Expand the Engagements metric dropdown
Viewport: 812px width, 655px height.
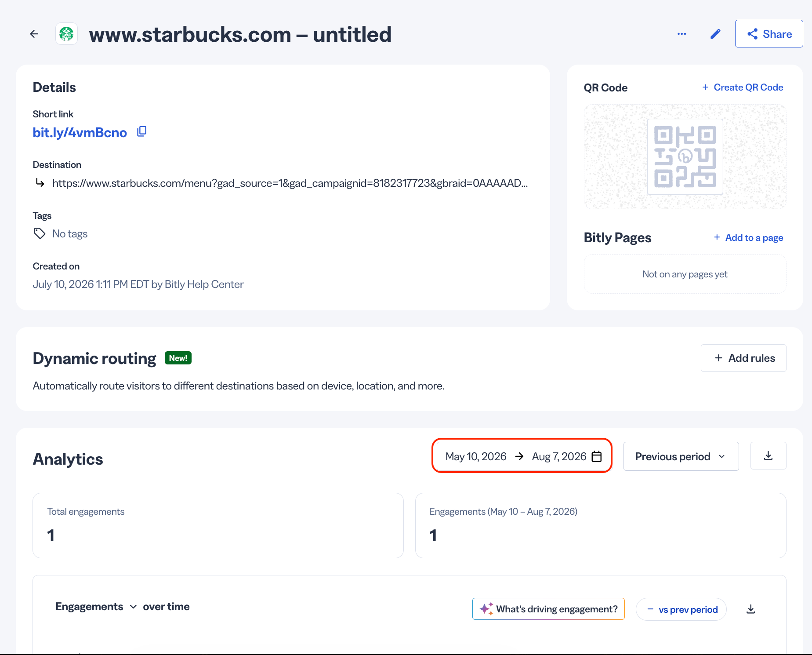[x=96, y=607]
